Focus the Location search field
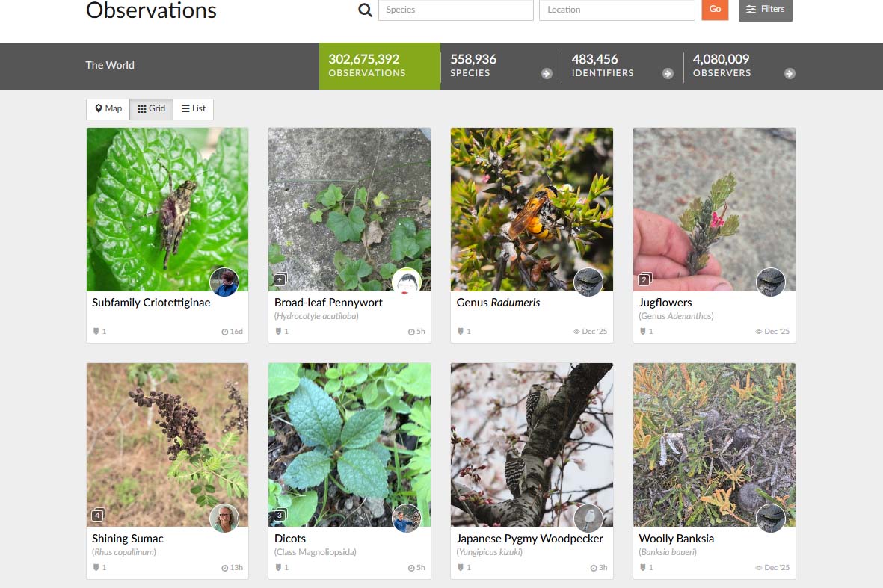This screenshot has width=883, height=588. coord(616,10)
